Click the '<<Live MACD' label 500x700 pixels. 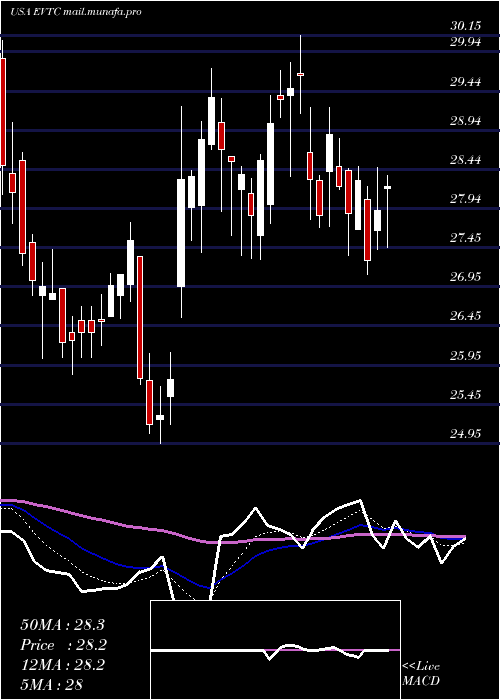pos(421,674)
